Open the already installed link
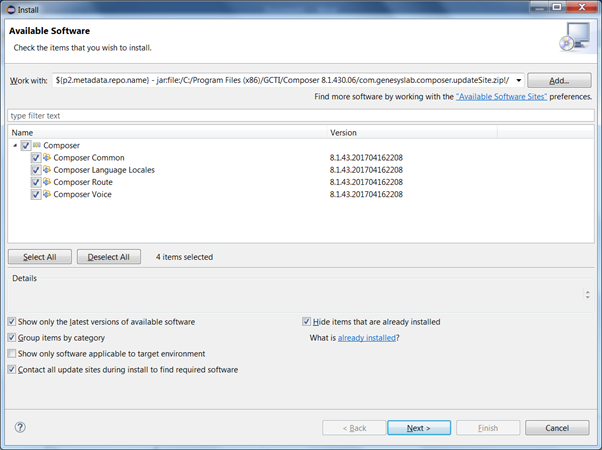 pyautogui.click(x=367, y=338)
